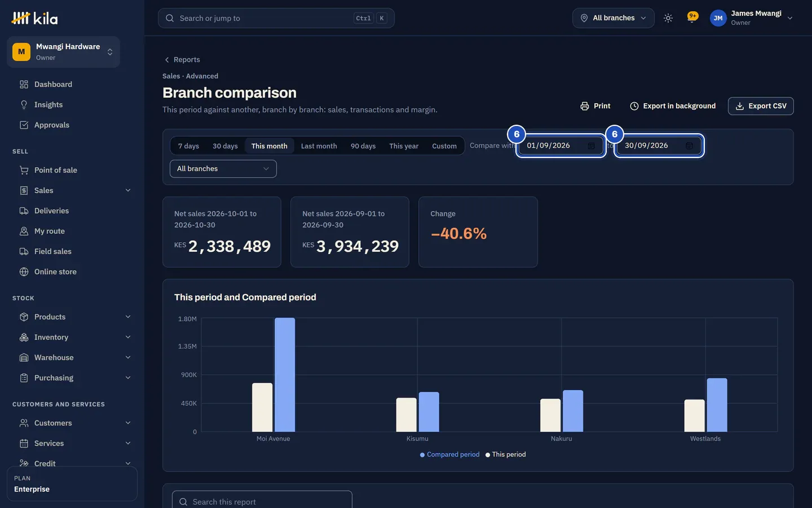Open the Mwangi Hardware workspace switcher
Viewport: 812px width, 508px height.
click(63, 52)
